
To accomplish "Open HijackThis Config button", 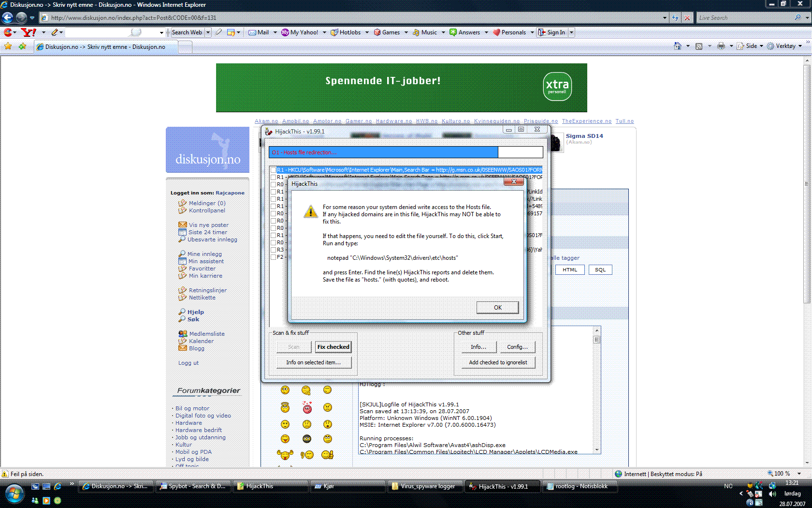I will tap(517, 347).
